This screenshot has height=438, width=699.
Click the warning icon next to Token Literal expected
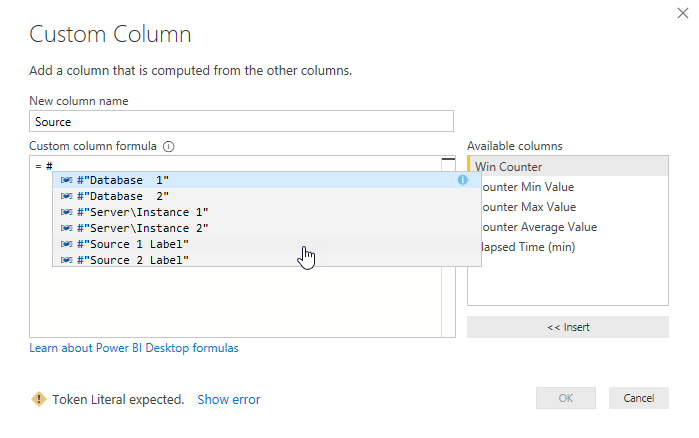[38, 399]
